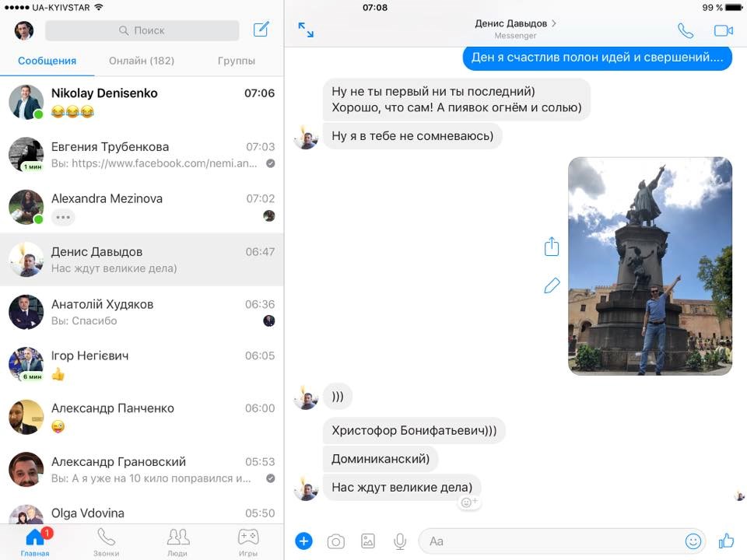Open more actions with blue plus button

coord(303,541)
